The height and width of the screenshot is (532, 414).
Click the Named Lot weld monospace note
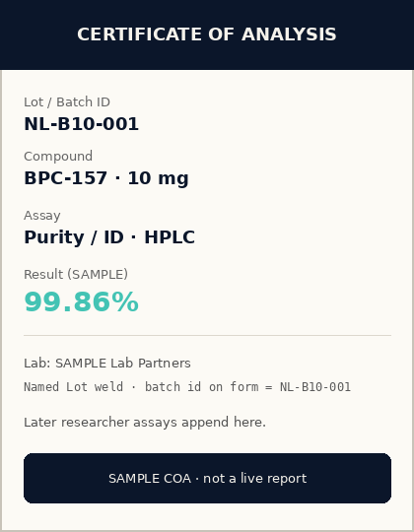tap(187, 387)
